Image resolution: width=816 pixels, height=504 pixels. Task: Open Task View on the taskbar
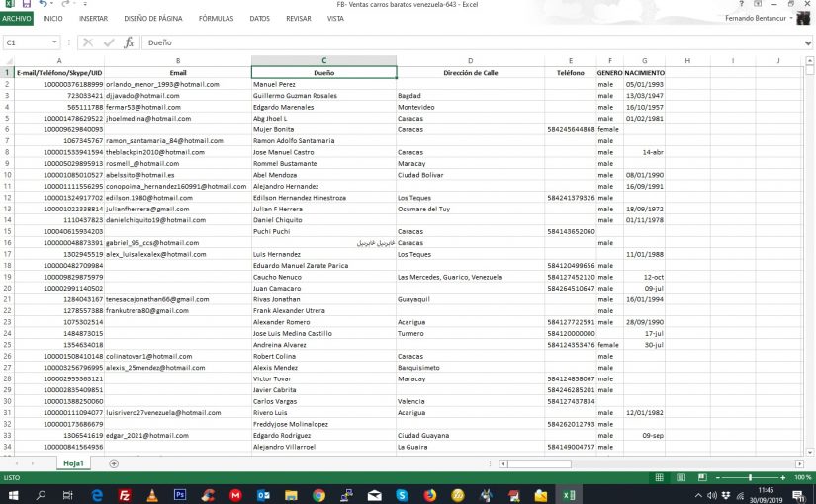click(67, 495)
